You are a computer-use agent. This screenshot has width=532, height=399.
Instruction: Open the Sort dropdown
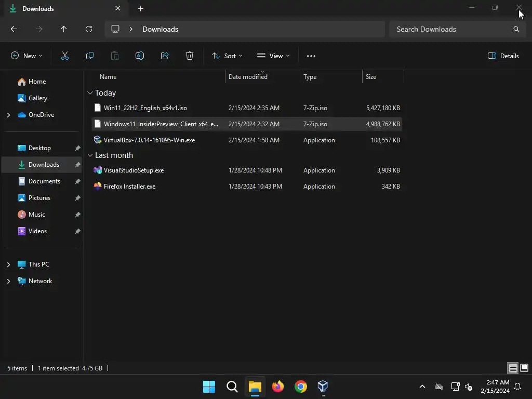[x=227, y=56]
